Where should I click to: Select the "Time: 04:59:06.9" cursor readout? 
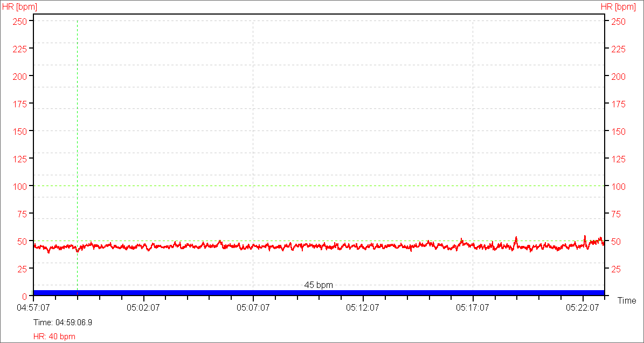click(63, 323)
